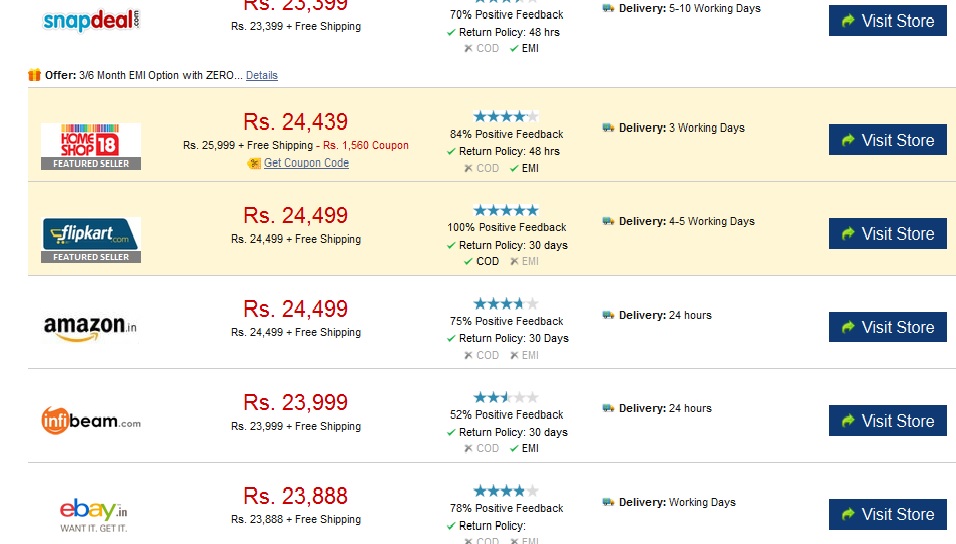The height and width of the screenshot is (544, 956).
Task: Visit Store for Snapdeal listing
Action: coord(888,21)
